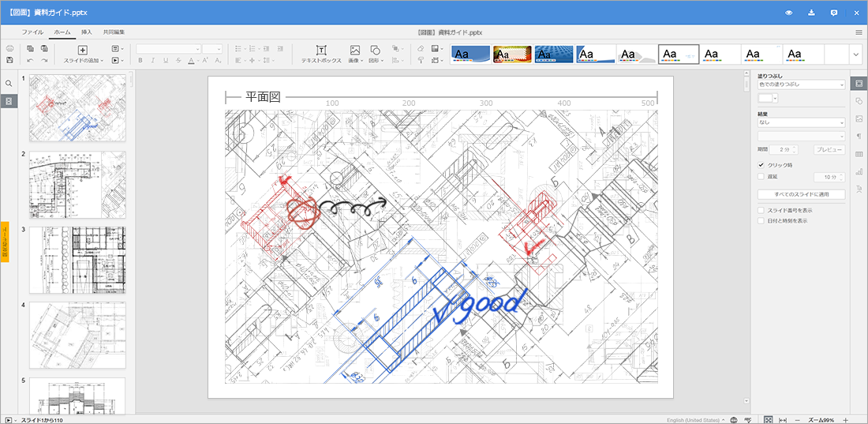868x424 pixels.
Task: Expand the theme gallery dropdown arrow
Action: (x=855, y=54)
